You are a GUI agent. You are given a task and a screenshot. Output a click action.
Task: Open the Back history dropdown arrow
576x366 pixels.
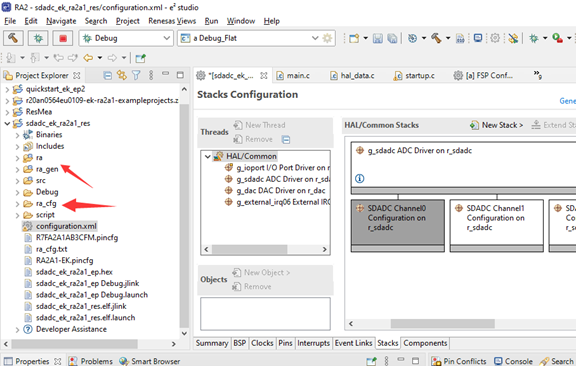point(100,58)
